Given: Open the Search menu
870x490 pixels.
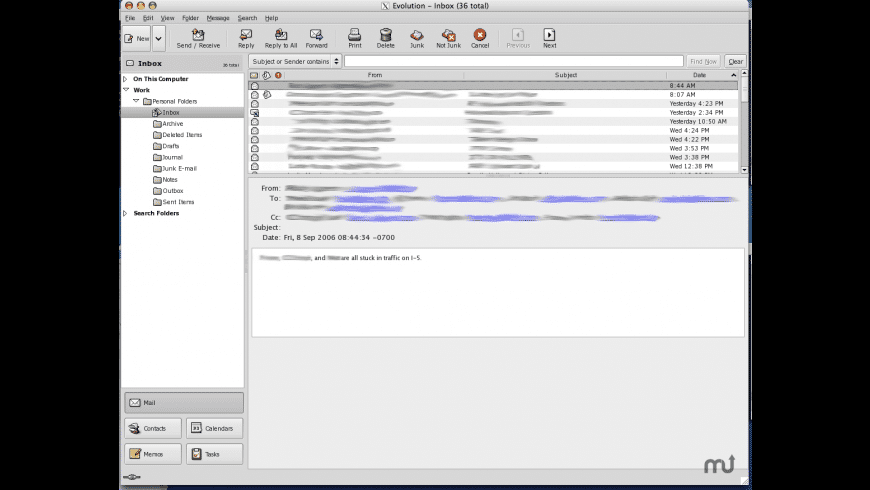Looking at the screenshot, I should pos(247,18).
